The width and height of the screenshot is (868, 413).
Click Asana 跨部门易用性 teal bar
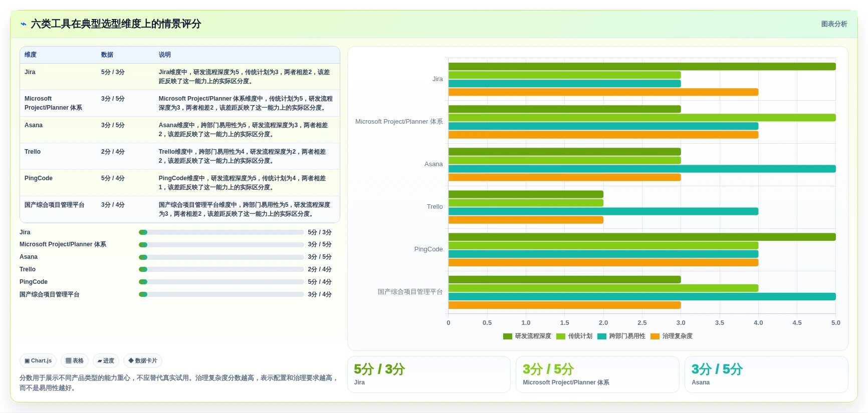coord(642,169)
